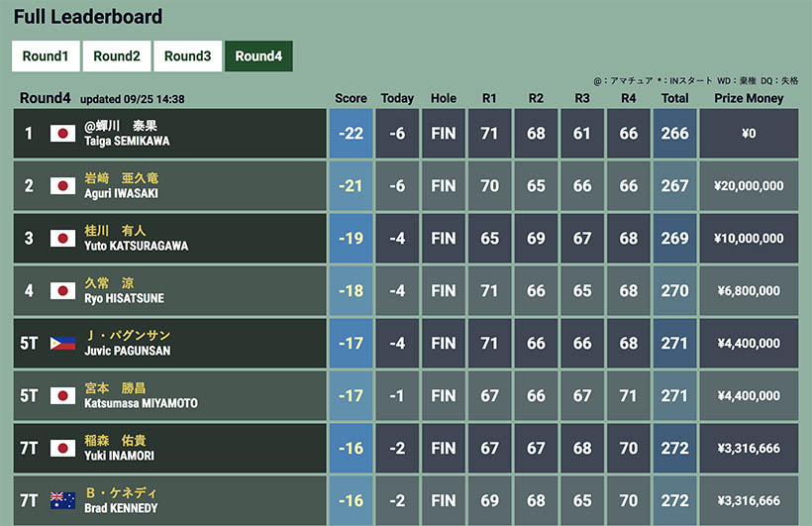This screenshot has height=526, width=812.
Task: Select the active Round4 tab
Action: click(x=258, y=56)
